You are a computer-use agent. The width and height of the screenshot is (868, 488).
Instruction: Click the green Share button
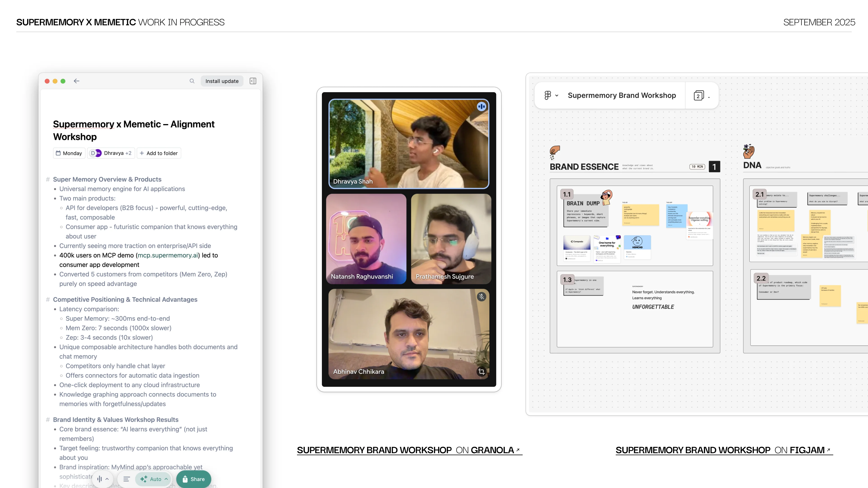pyautogui.click(x=193, y=479)
